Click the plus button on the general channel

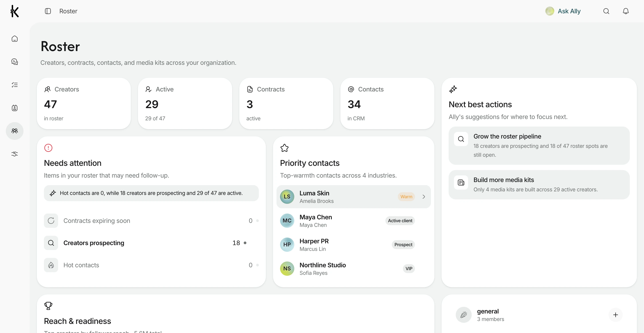point(615,315)
